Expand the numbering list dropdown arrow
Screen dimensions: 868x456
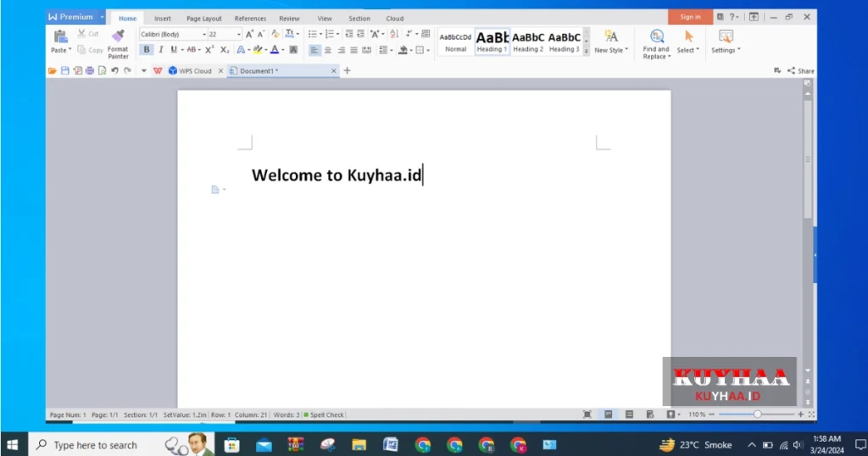click(x=337, y=34)
